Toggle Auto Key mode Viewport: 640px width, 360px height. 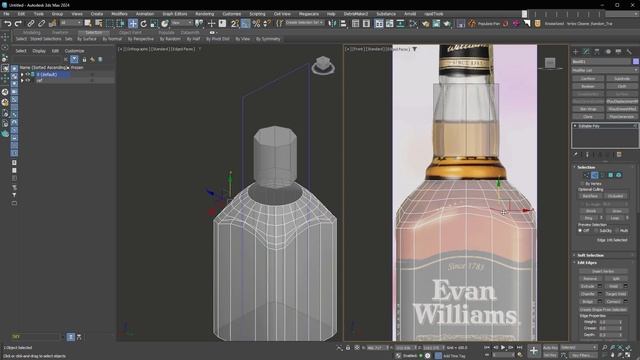[550, 347]
